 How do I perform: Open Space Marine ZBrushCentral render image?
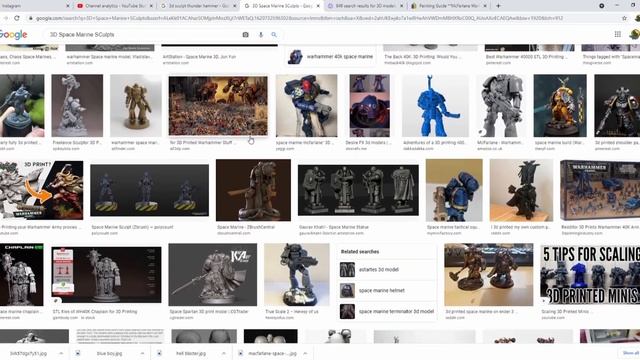coord(253,190)
